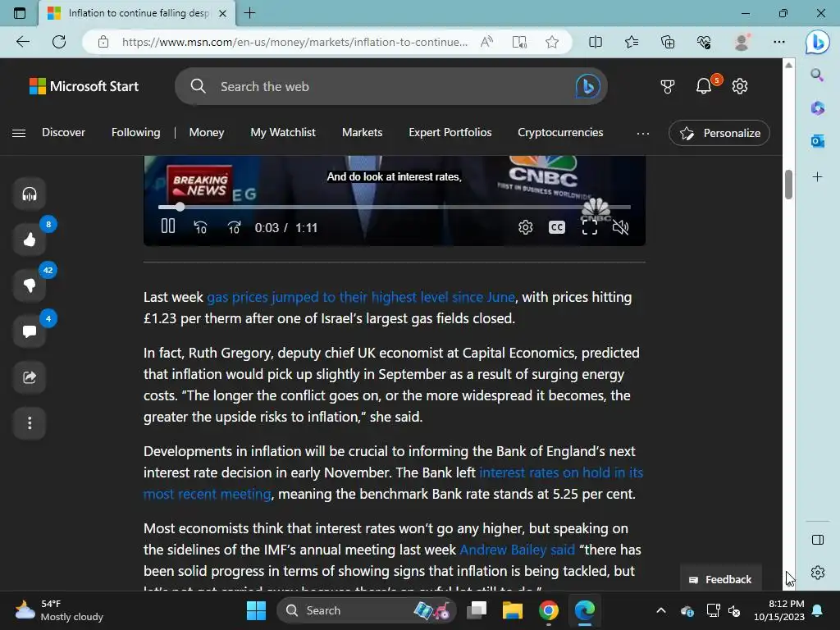This screenshot has width=840, height=630.
Task: Click the Personalize button
Action: coord(719,133)
